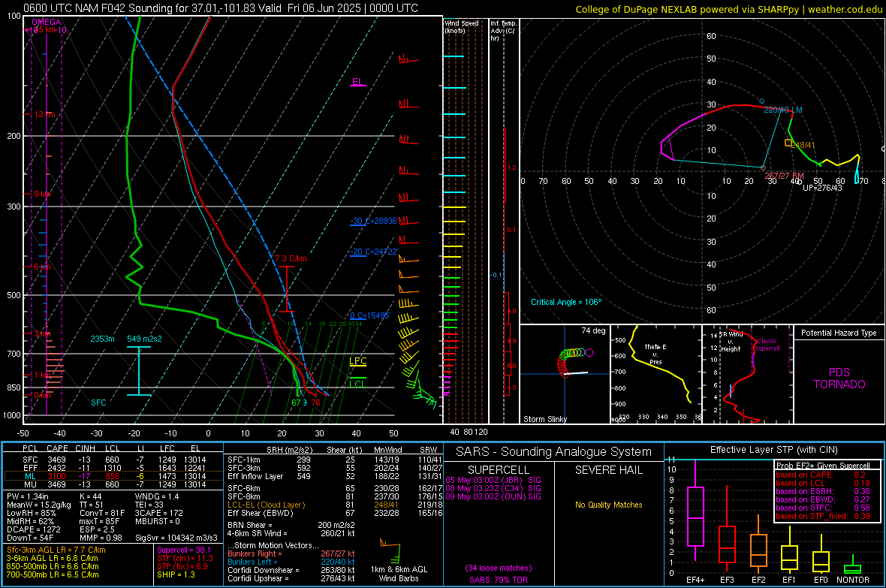Select the based on CAPE: 0.2 probability
This screenshot has height=588, width=886.
tap(821, 475)
